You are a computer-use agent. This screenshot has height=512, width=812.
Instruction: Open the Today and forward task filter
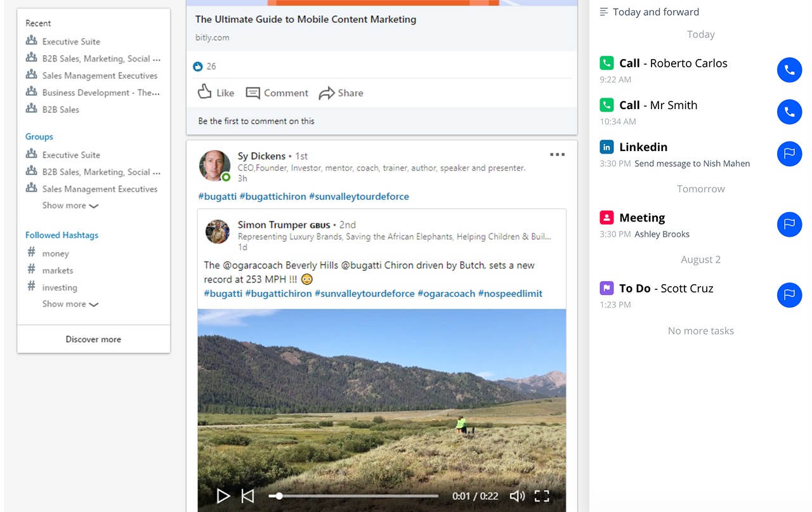click(x=649, y=12)
